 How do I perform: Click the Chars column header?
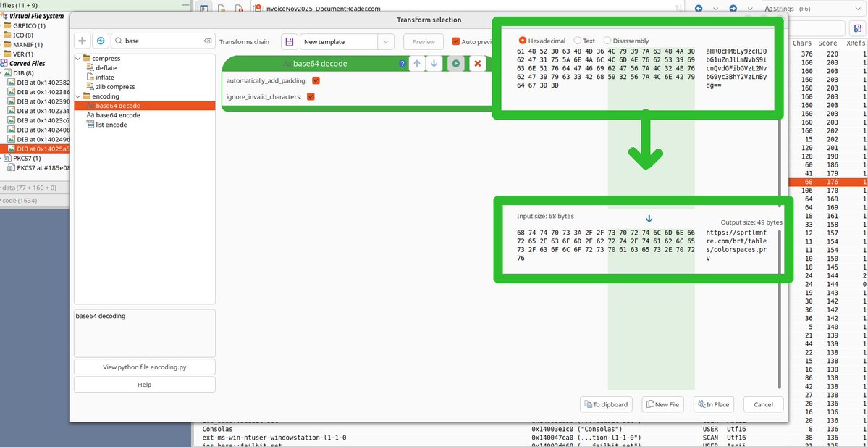pyautogui.click(x=801, y=43)
